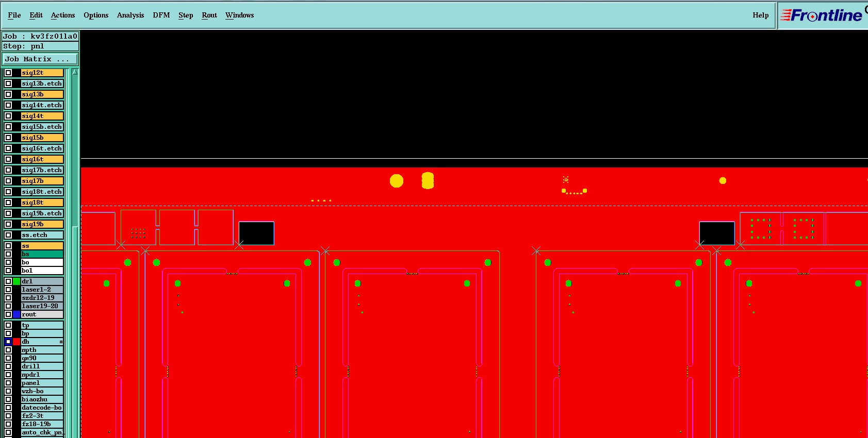Image resolution: width=868 pixels, height=438 pixels.
Task: Open the Windows menu
Action: pyautogui.click(x=240, y=15)
